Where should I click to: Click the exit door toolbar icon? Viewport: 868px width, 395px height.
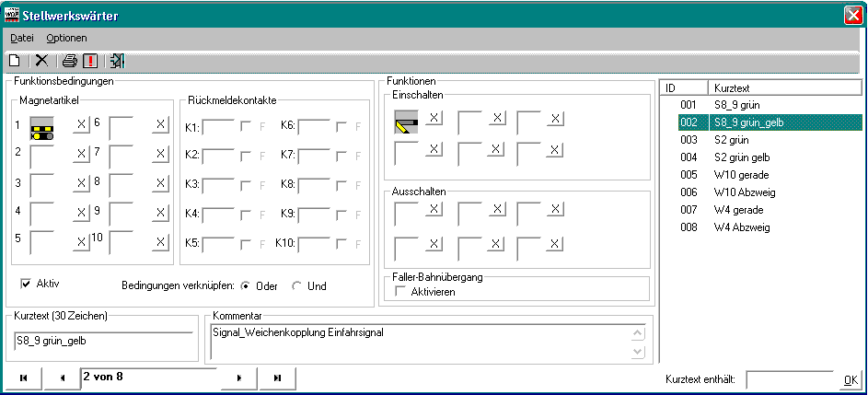point(117,61)
